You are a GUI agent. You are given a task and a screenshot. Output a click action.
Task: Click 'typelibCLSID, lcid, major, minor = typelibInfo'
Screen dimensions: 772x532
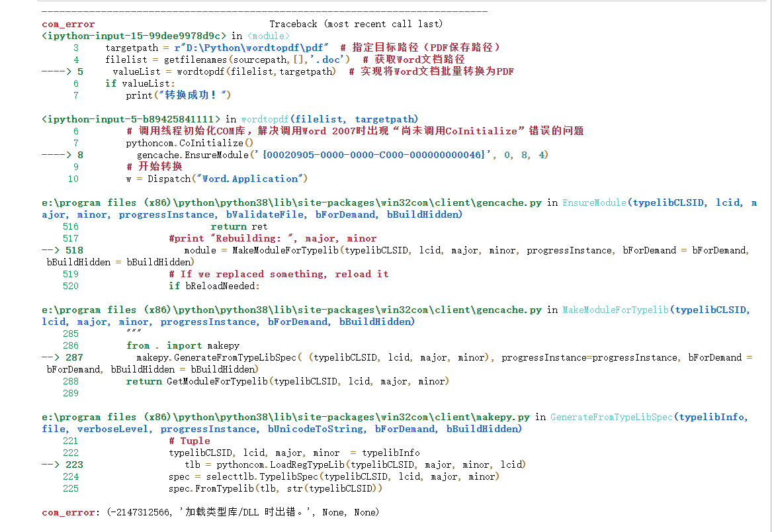[x=294, y=453]
